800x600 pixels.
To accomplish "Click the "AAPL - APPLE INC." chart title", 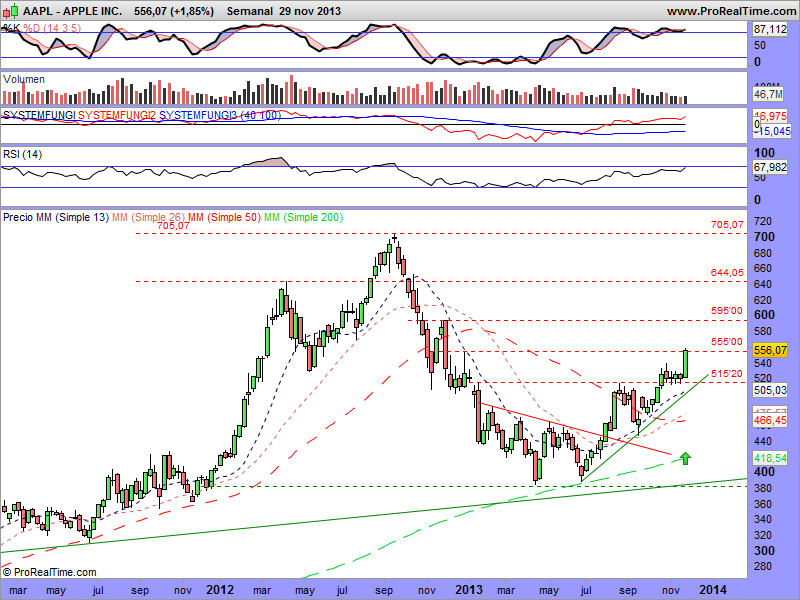I will 72,11.
